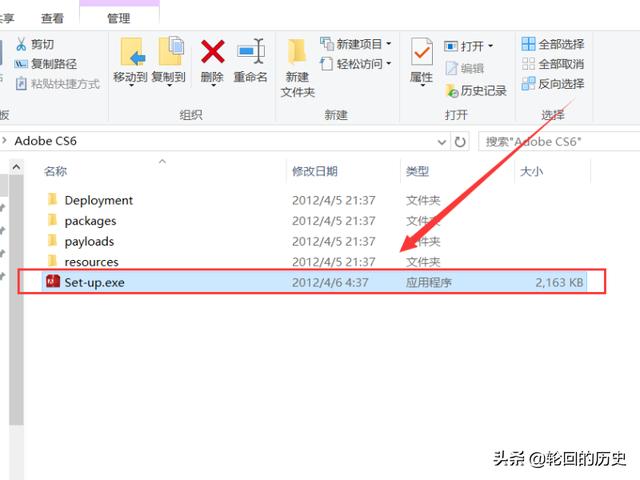Click the Move to (移动到) folder icon
The height and width of the screenshot is (480, 640).
tap(133, 52)
